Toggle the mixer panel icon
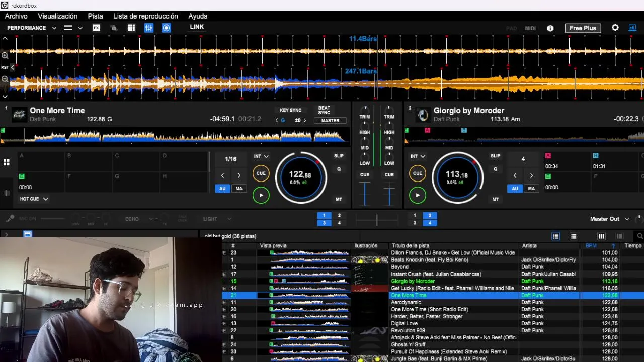Screen dimensions: 644x362 pos(149,28)
